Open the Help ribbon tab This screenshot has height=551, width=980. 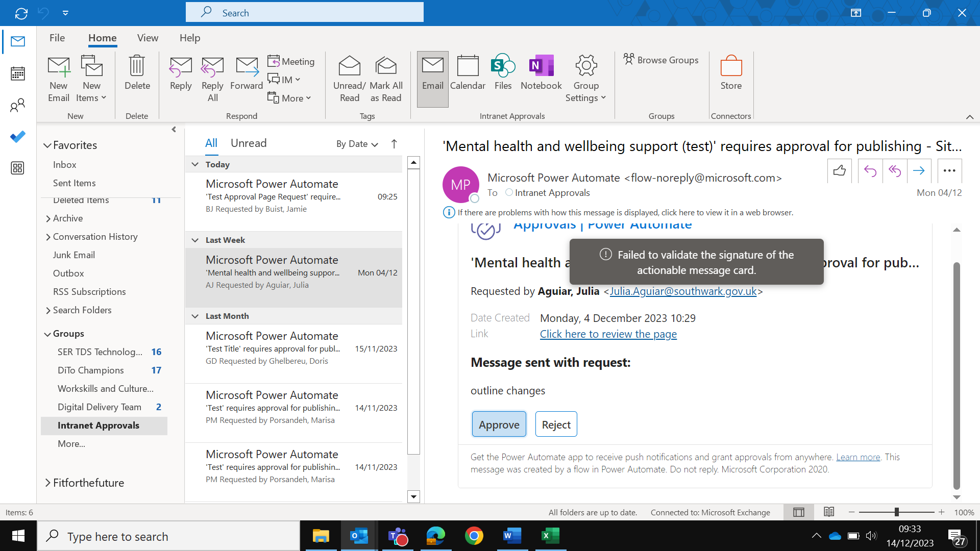190,38
